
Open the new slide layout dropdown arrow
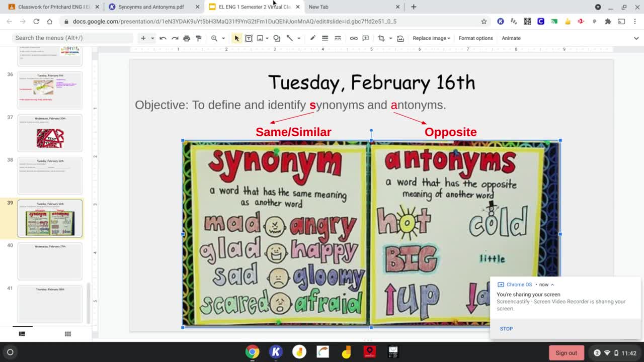coord(152,38)
